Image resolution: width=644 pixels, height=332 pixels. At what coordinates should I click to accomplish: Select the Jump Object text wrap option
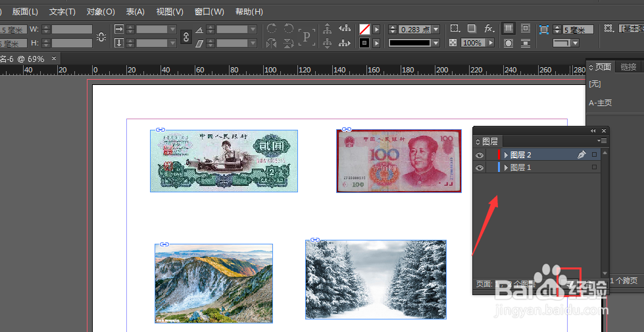pyautogui.click(x=526, y=43)
